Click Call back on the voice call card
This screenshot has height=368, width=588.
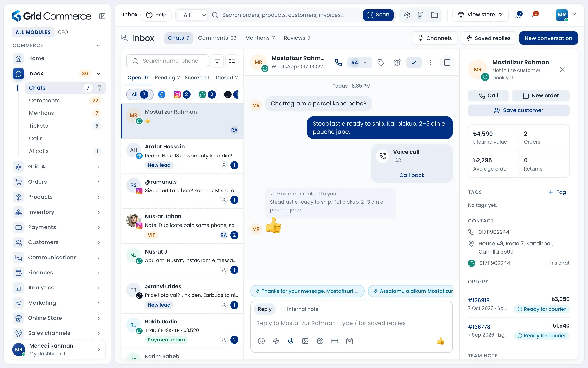(x=412, y=175)
